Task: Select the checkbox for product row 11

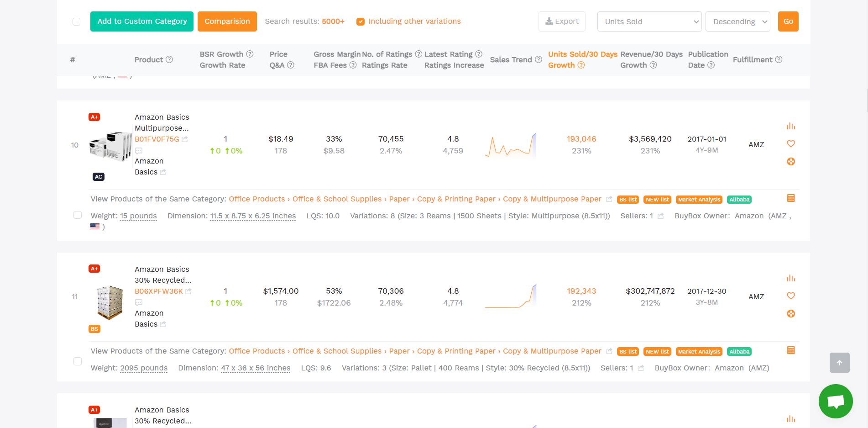Action: pyautogui.click(x=78, y=361)
